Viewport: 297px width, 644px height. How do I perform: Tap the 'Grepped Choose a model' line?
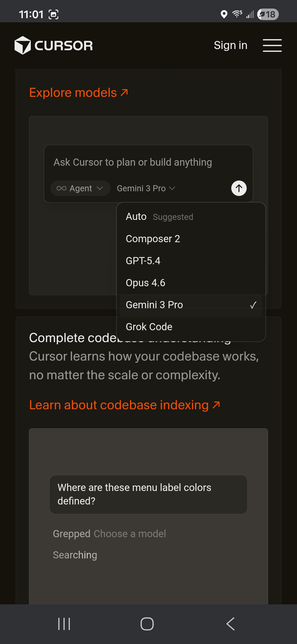pos(109,534)
